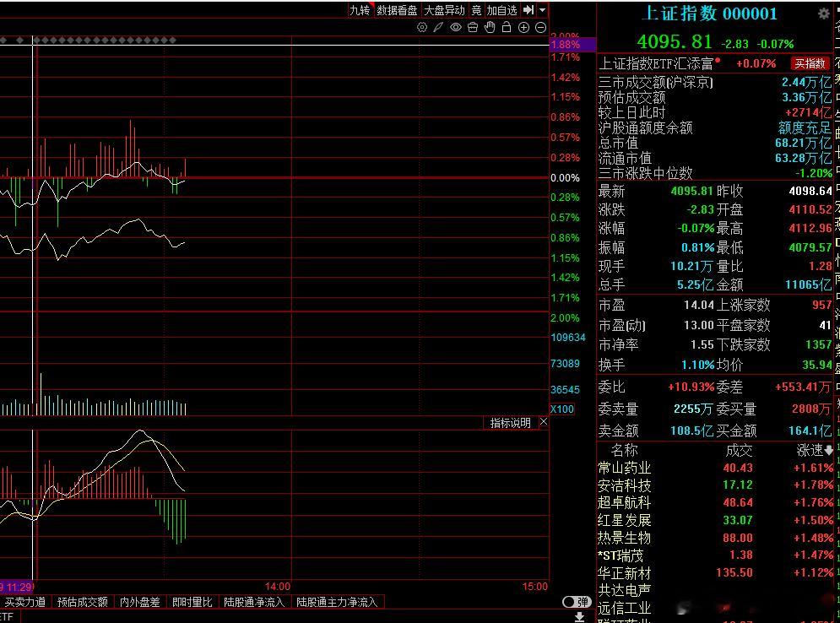Screen dimensions: 840x623
Task: Click the index value 4095.81
Action: pos(675,41)
